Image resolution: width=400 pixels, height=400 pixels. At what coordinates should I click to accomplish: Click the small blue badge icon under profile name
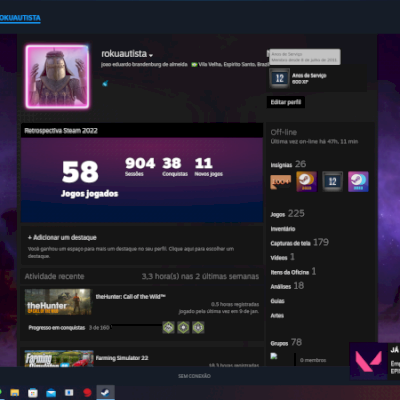coord(105,83)
